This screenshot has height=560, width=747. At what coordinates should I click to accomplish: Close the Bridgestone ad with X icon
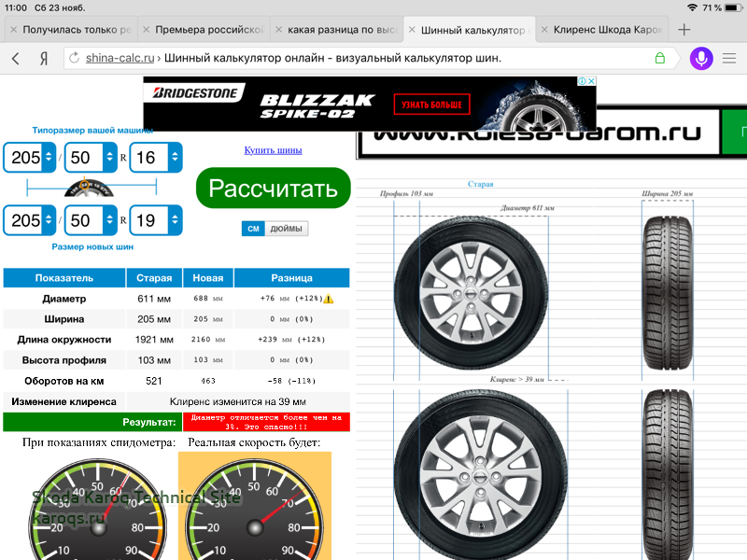click(591, 81)
